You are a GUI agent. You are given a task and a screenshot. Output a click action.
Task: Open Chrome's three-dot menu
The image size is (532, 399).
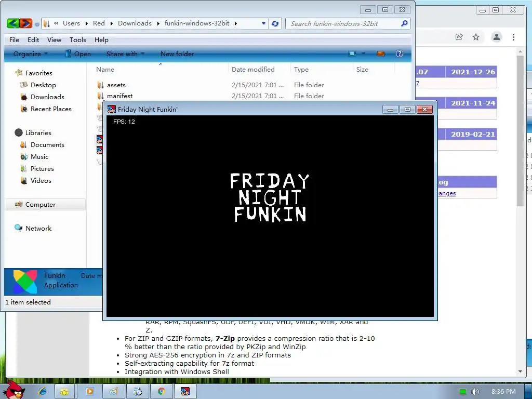coord(513,37)
